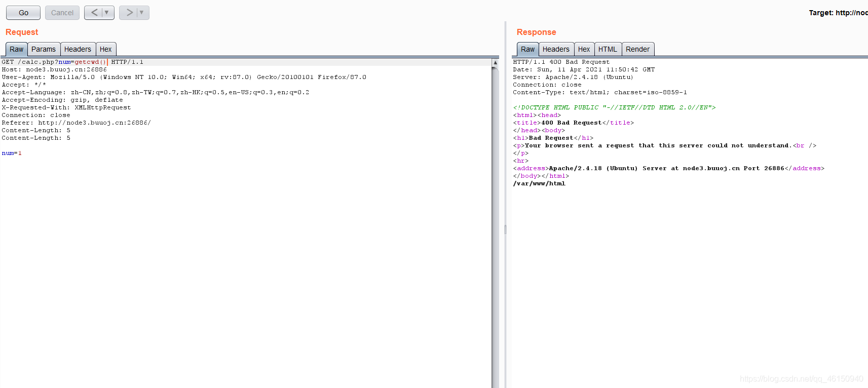The height and width of the screenshot is (388, 868).
Task: Click the Response panel heading
Action: [536, 32]
